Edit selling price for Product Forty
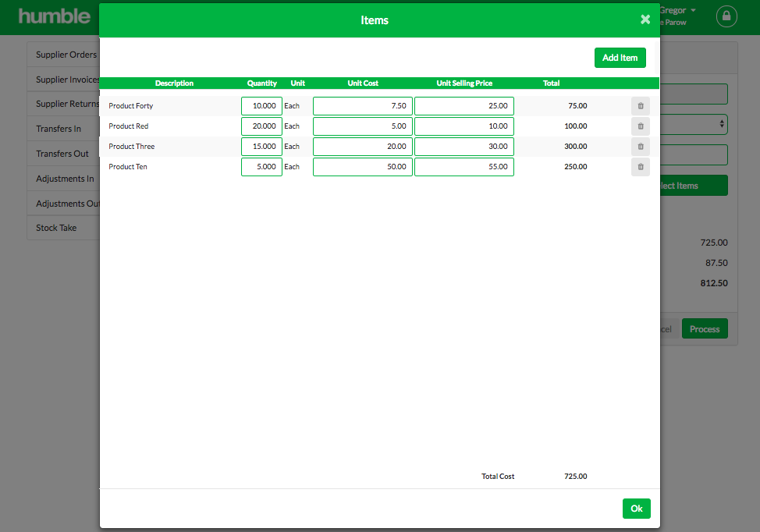This screenshot has width=760, height=532. click(x=464, y=106)
